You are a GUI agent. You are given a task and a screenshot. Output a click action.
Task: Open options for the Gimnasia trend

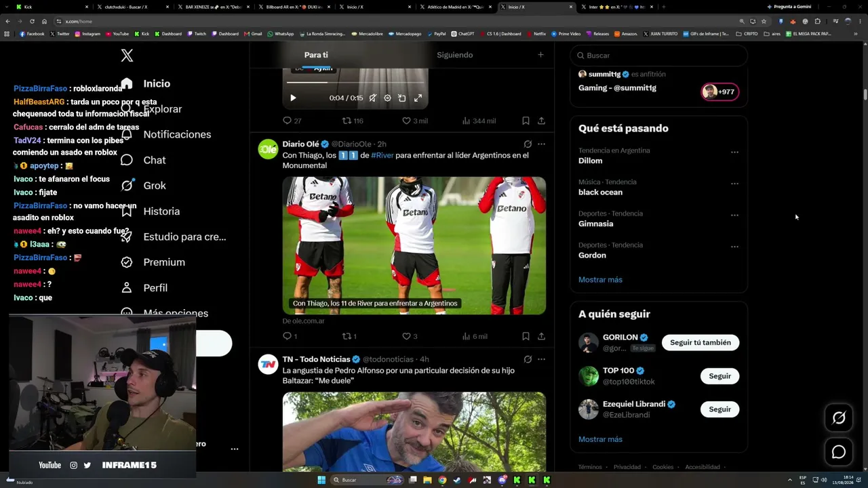pyautogui.click(x=734, y=216)
